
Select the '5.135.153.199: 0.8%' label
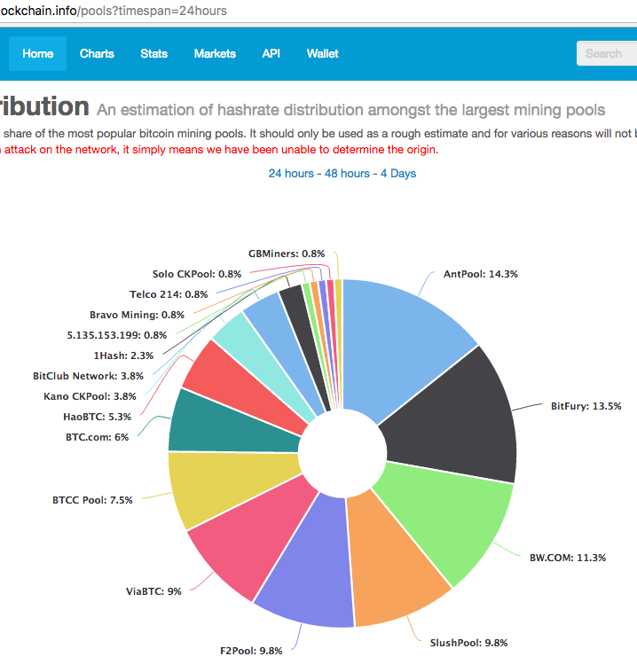click(x=117, y=335)
